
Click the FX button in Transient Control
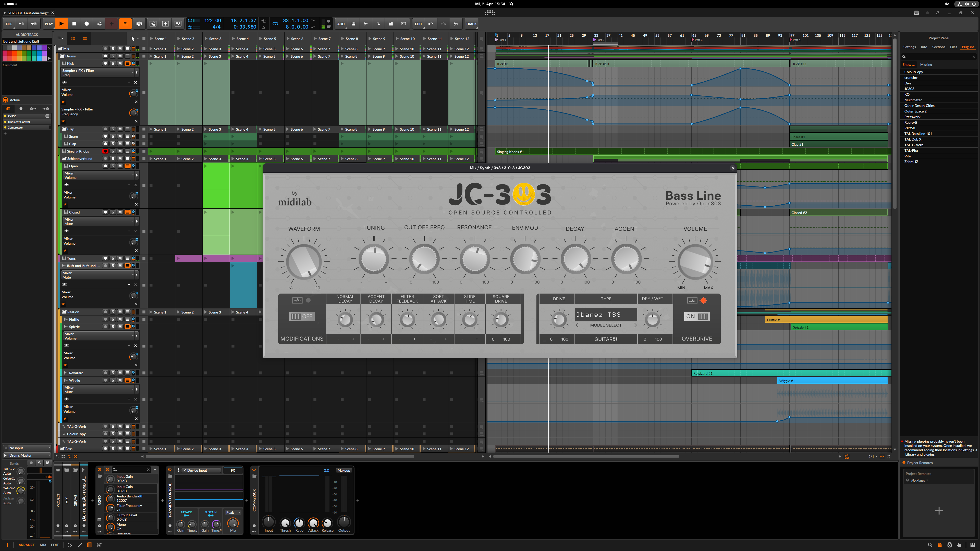(233, 470)
